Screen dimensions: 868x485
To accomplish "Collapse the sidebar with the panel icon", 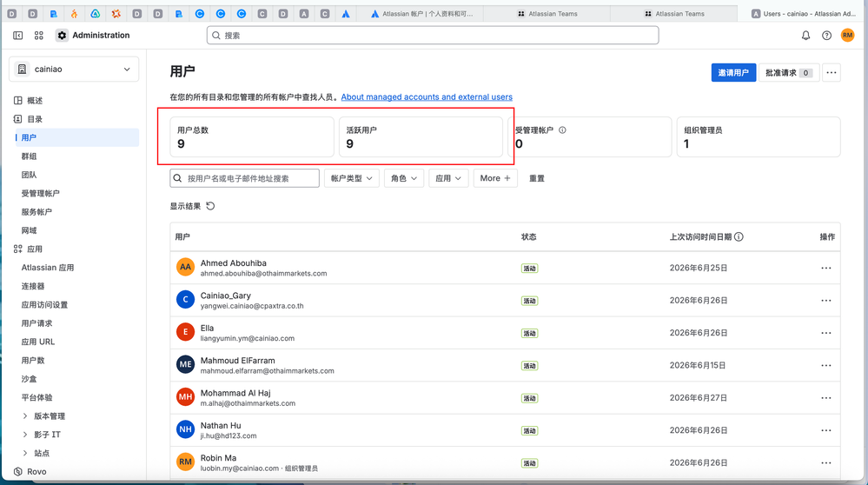I will [17, 36].
